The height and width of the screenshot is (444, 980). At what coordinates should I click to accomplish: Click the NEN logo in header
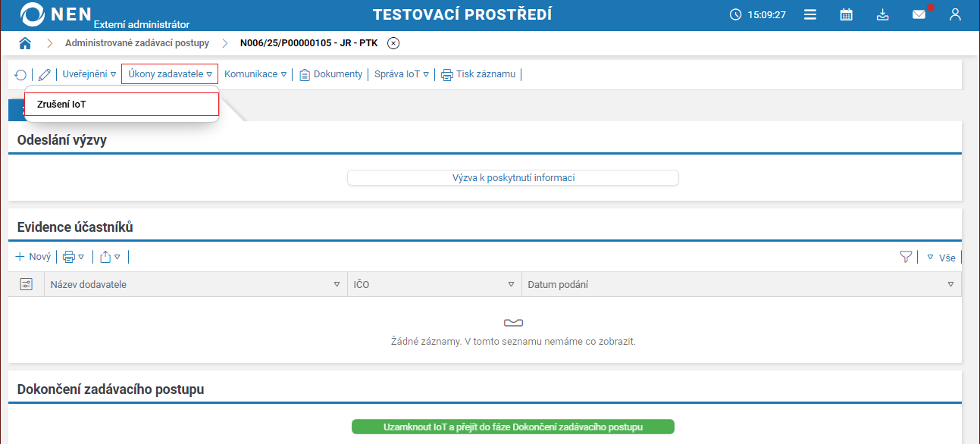(x=57, y=14)
